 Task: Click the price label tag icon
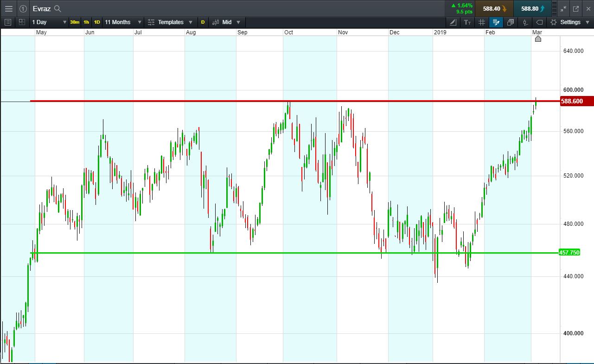pyautogui.click(x=539, y=22)
